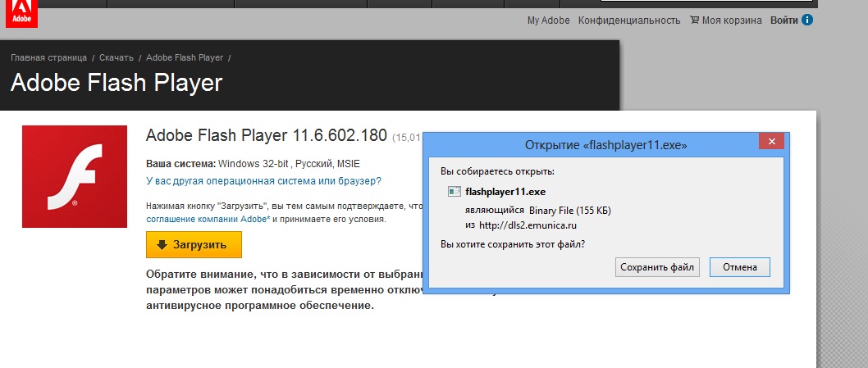Click the yellow Загрузить button
868x368 pixels.
[194, 244]
